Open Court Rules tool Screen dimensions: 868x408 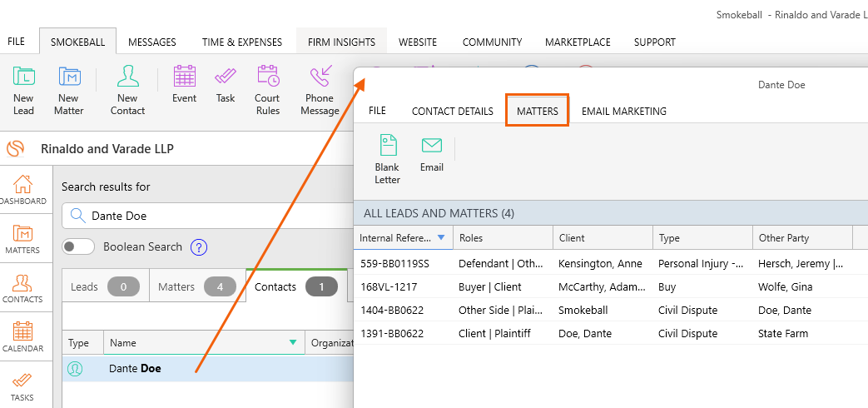(x=267, y=90)
